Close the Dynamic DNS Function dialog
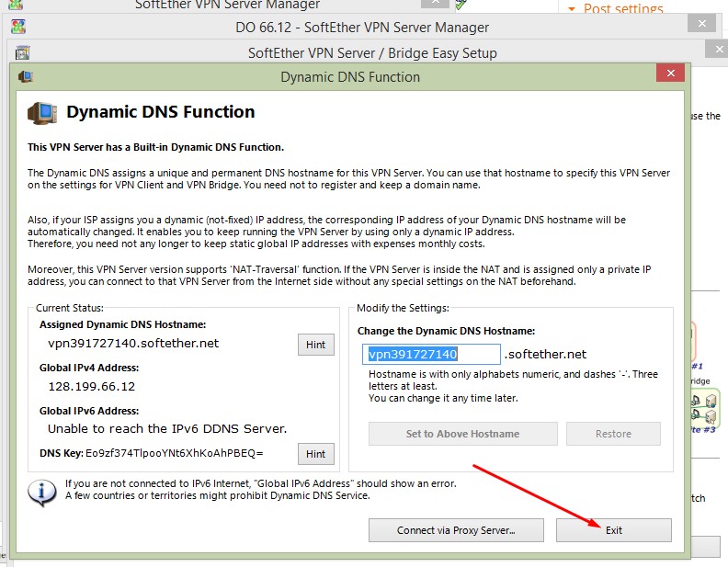The height and width of the screenshot is (567, 728). point(670,73)
